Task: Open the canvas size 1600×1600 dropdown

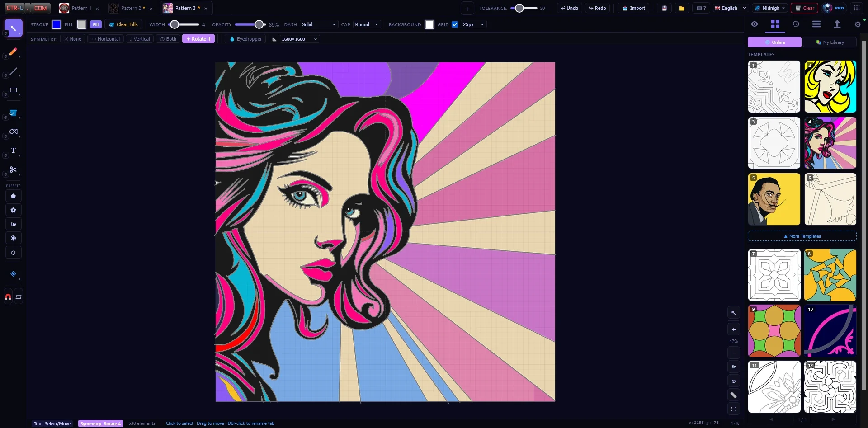Action: (299, 39)
